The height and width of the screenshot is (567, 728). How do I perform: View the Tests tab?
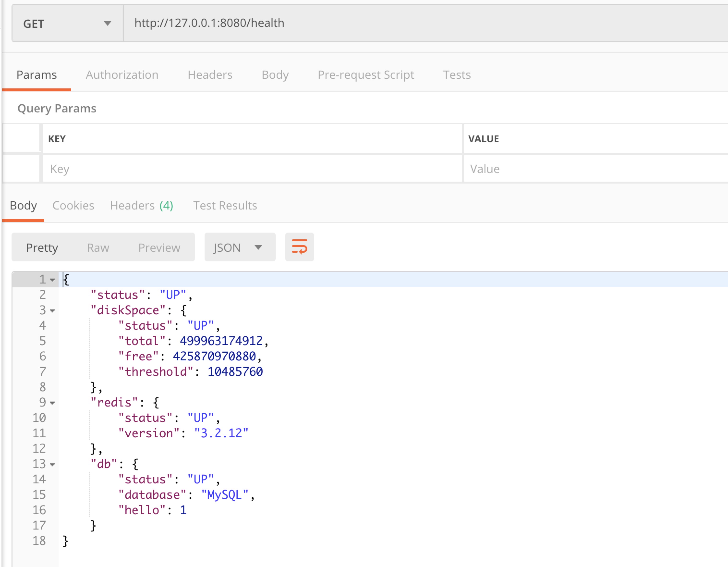[457, 75]
